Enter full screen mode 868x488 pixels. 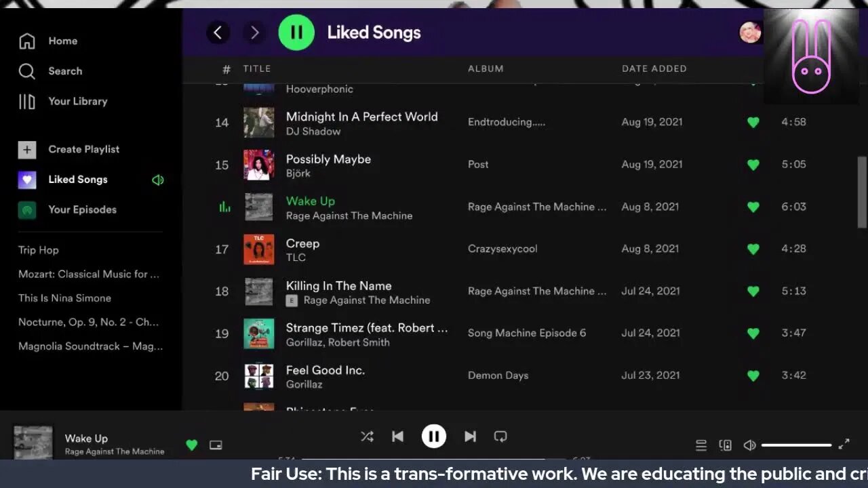pyautogui.click(x=844, y=445)
